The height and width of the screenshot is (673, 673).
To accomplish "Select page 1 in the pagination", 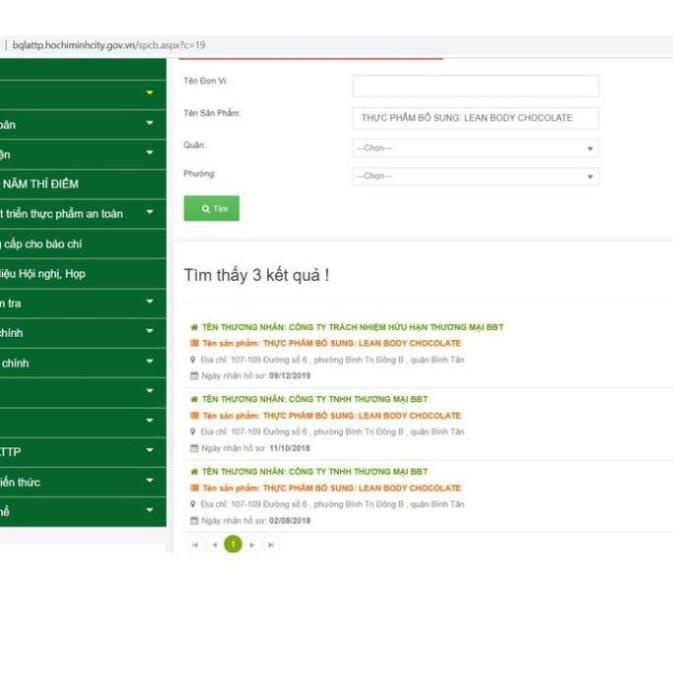I will (233, 544).
